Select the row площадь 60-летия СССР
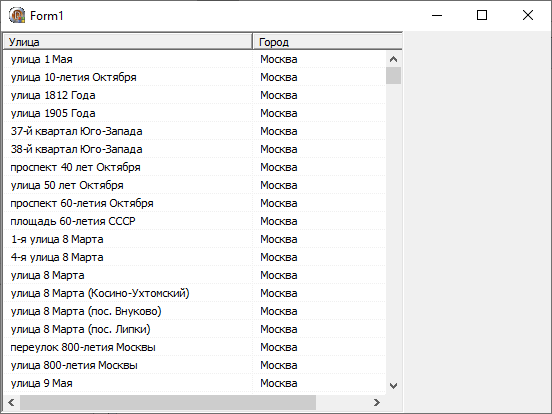Image resolution: width=552 pixels, height=414 pixels. click(195, 221)
